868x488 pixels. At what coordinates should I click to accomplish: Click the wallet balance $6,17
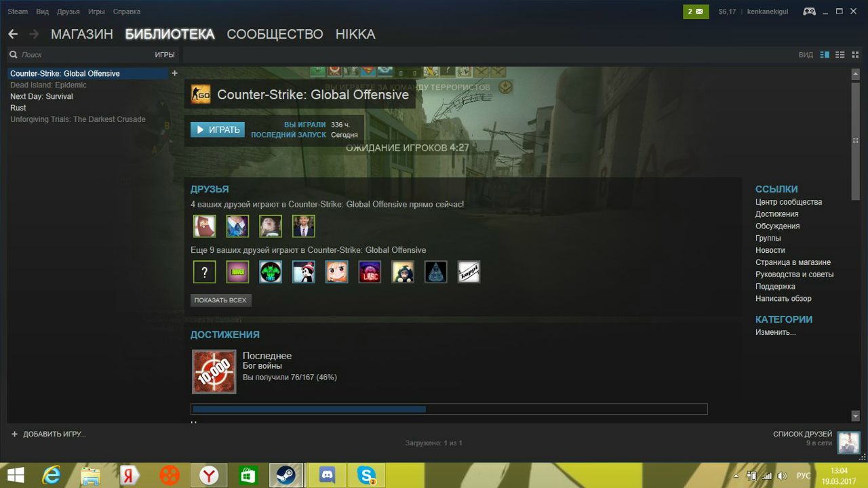[x=727, y=12]
